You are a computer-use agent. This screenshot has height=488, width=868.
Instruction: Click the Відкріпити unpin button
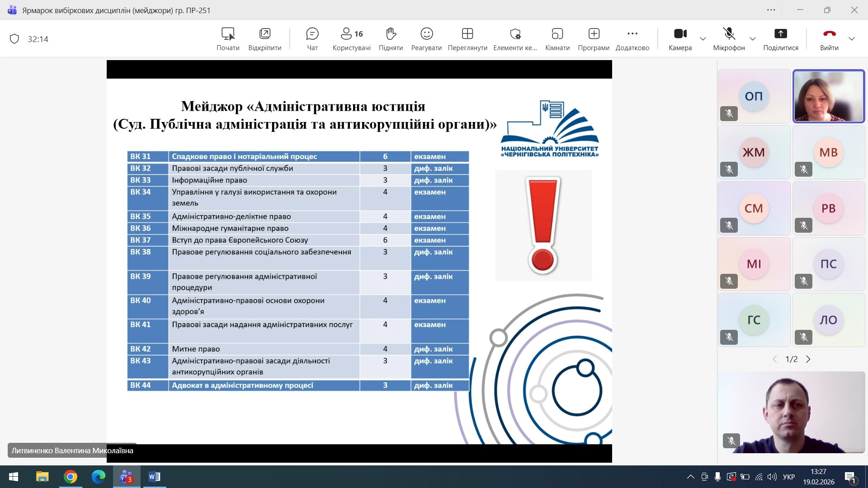point(264,38)
